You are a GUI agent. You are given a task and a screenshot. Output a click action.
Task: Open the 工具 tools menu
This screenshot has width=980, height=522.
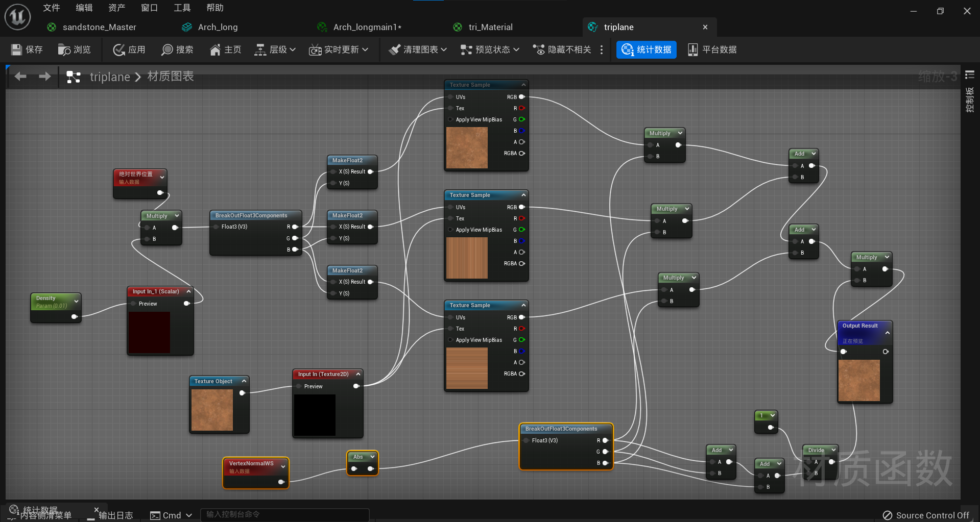point(182,8)
